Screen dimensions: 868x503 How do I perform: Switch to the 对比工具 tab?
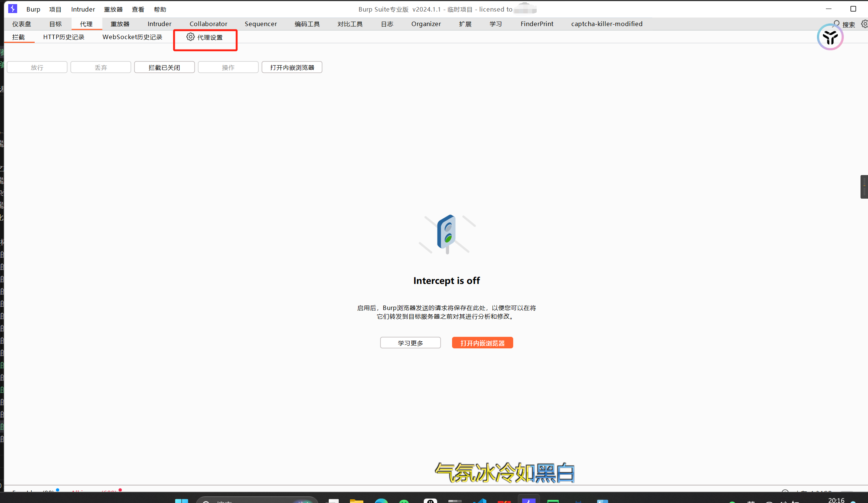(x=350, y=24)
